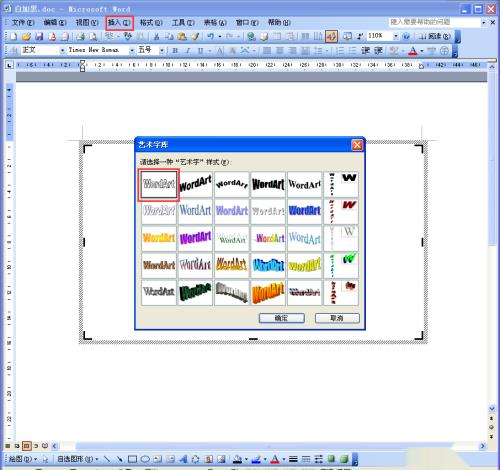
Task: Click the Format Painter brush icon
Action: click(x=195, y=36)
